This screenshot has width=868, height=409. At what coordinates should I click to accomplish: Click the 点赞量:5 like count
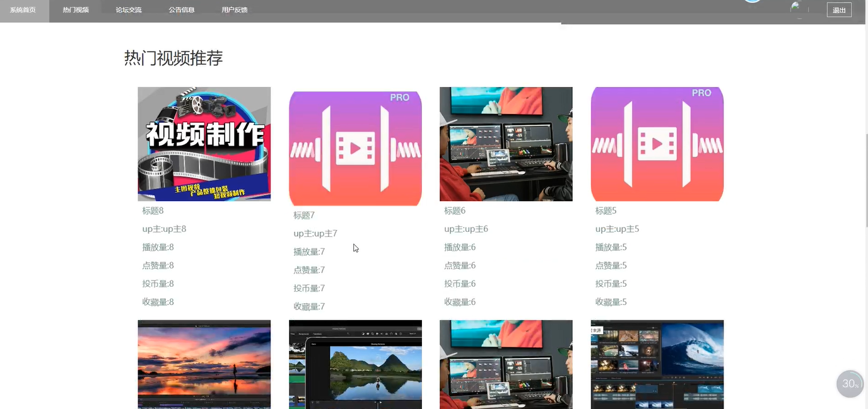pyautogui.click(x=611, y=265)
